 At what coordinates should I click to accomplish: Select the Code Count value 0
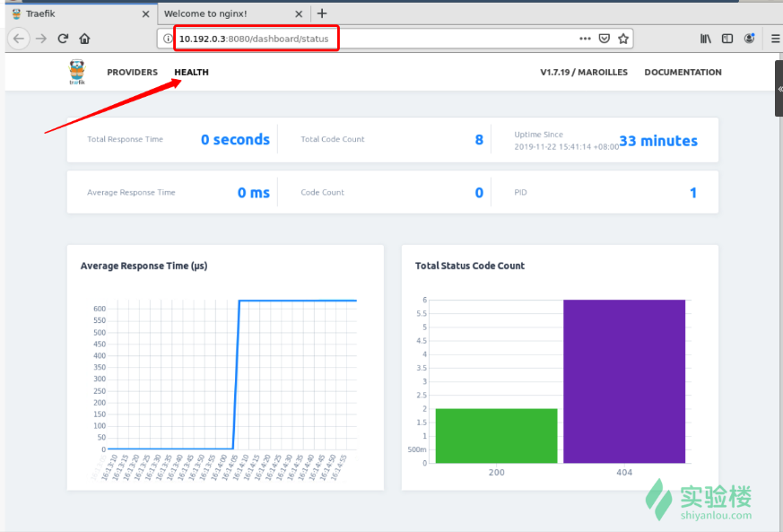479,193
